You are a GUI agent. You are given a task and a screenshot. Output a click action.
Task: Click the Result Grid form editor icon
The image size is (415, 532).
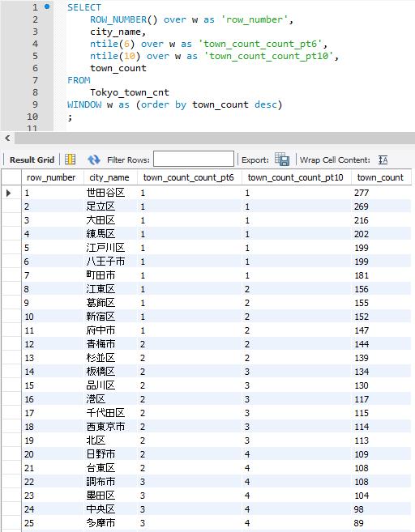coord(70,160)
